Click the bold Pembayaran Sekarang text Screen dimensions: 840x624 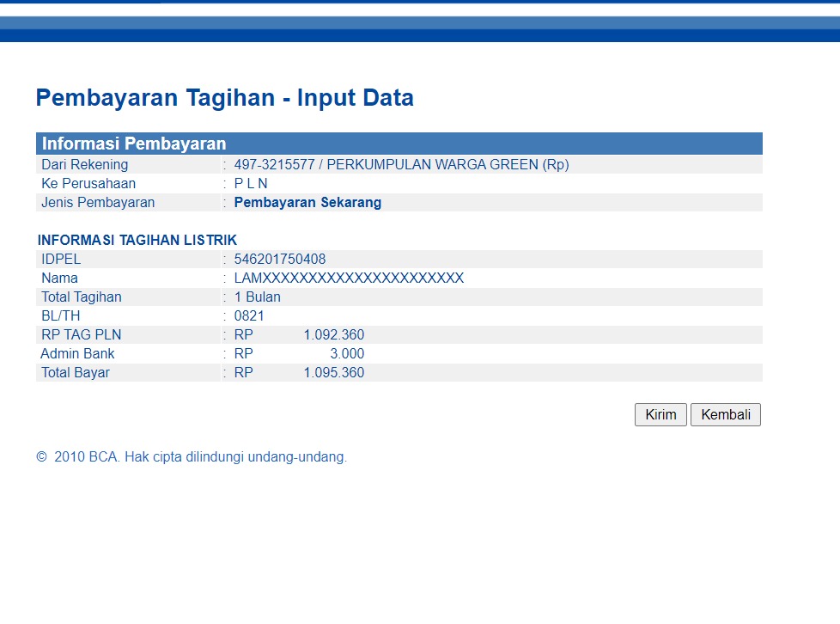(307, 203)
